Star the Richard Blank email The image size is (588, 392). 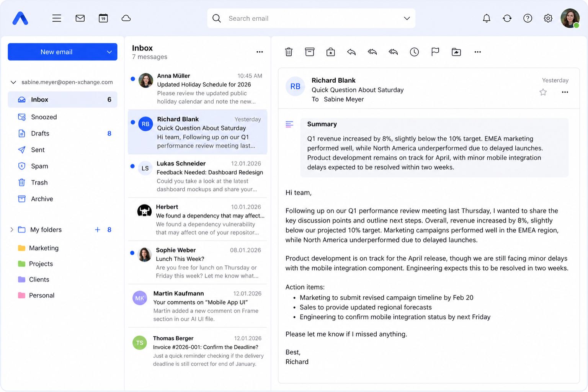tap(543, 92)
